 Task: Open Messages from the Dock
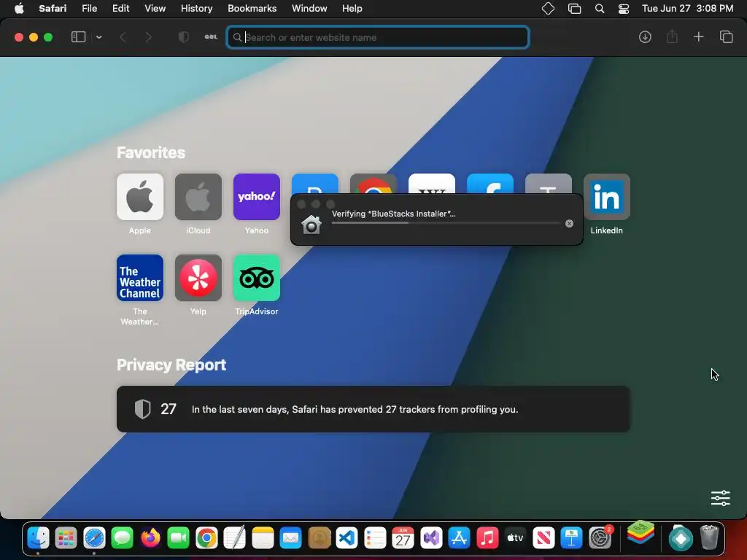point(123,538)
